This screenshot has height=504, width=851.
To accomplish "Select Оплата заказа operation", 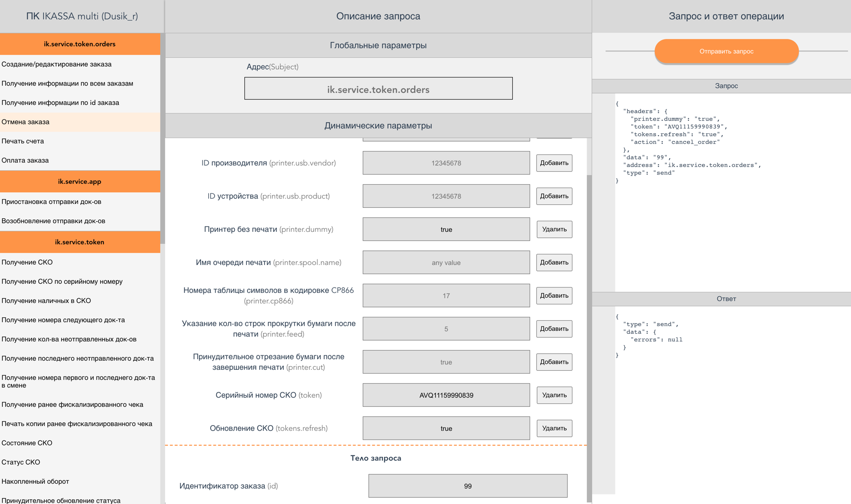I will [25, 161].
